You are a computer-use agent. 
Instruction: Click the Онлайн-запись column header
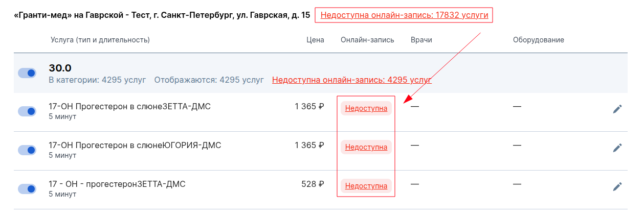point(367,40)
